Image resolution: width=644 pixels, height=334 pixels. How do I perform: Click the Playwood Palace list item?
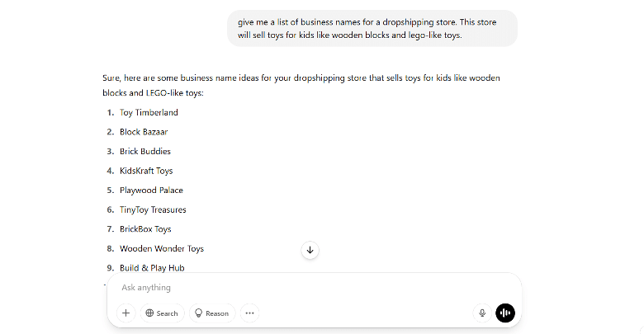[x=151, y=191]
